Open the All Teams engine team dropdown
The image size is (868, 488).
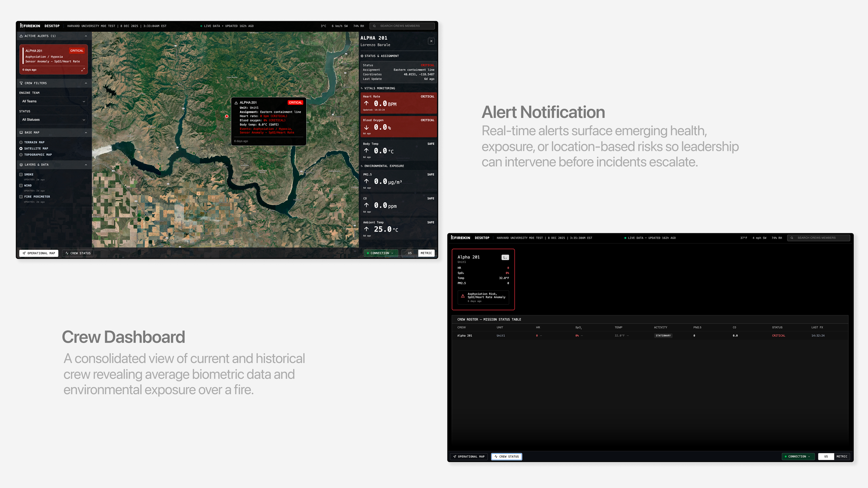tap(53, 101)
